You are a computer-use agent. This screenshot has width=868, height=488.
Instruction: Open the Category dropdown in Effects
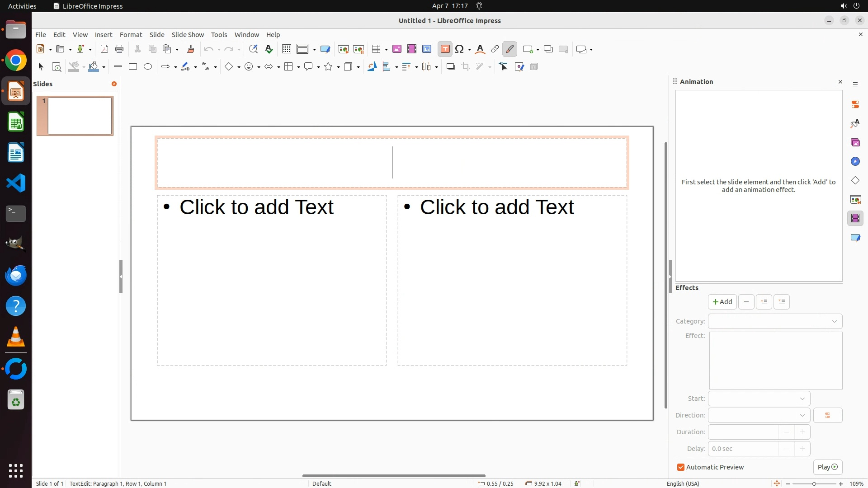point(775,321)
